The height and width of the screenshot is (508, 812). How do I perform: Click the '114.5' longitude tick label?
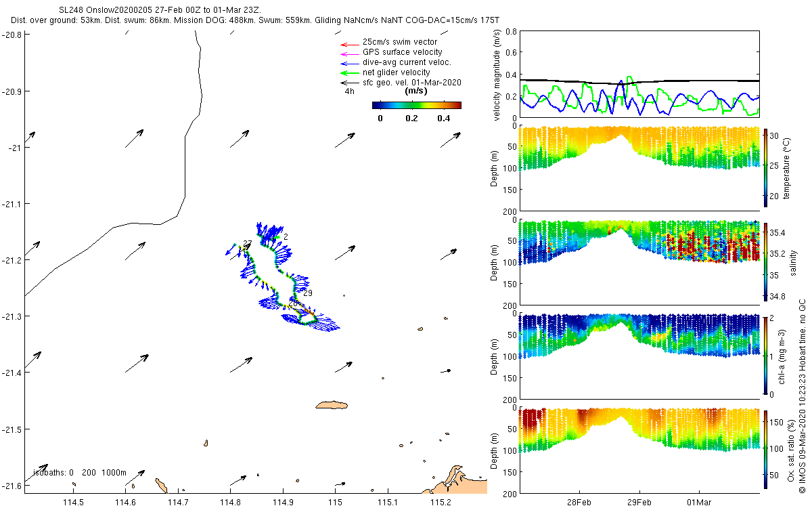72,502
